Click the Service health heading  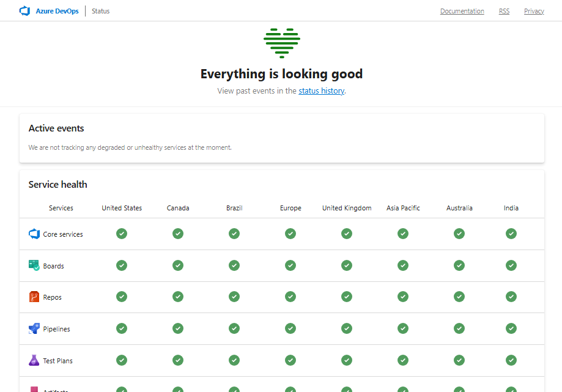[57, 185]
